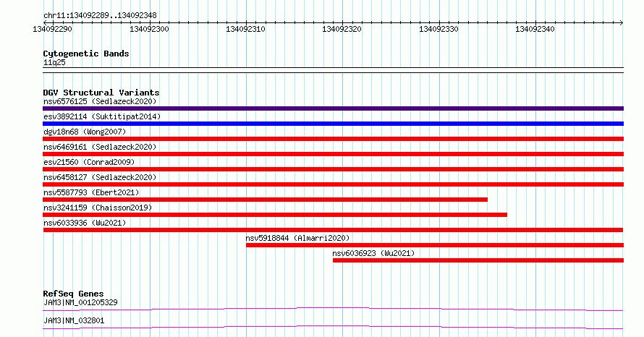This screenshot has height=337, width=644.
Task: Click ruler position 134092300
Action: [x=149, y=29]
